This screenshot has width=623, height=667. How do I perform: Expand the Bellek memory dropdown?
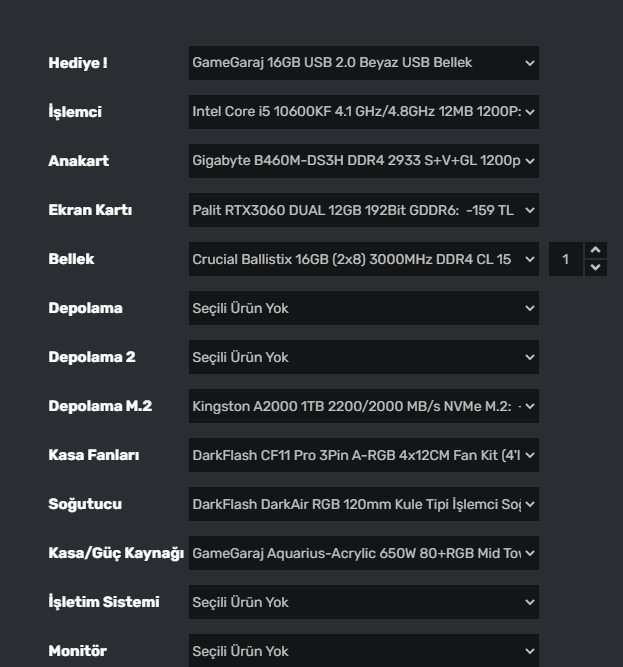pos(363,259)
